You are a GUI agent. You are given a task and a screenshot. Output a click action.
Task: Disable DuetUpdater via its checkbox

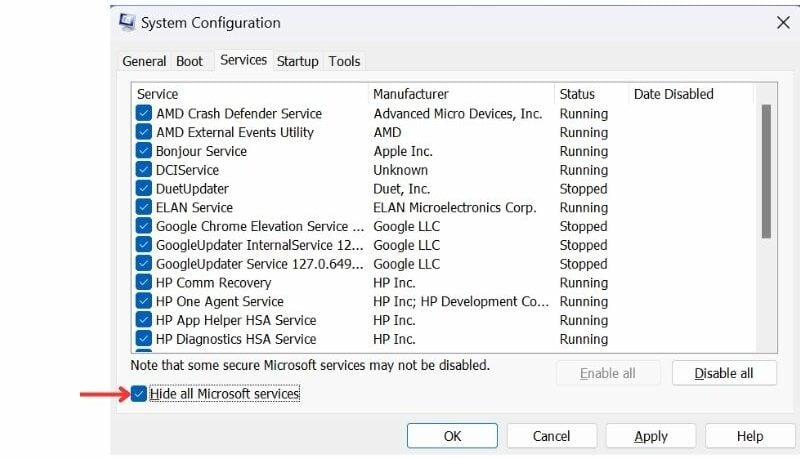(144, 189)
